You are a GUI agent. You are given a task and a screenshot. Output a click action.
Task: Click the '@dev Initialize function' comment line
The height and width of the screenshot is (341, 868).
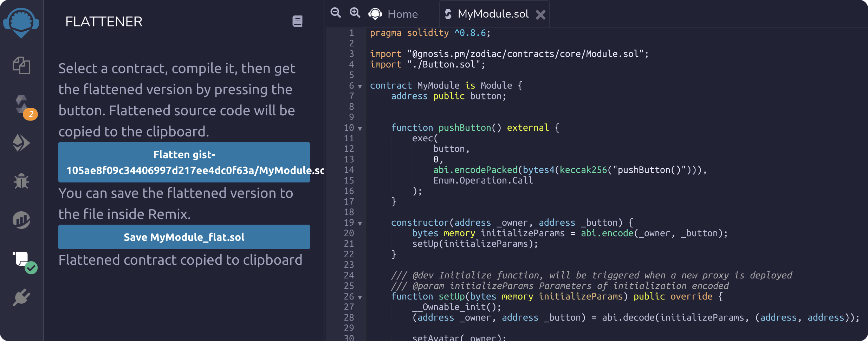coord(592,275)
